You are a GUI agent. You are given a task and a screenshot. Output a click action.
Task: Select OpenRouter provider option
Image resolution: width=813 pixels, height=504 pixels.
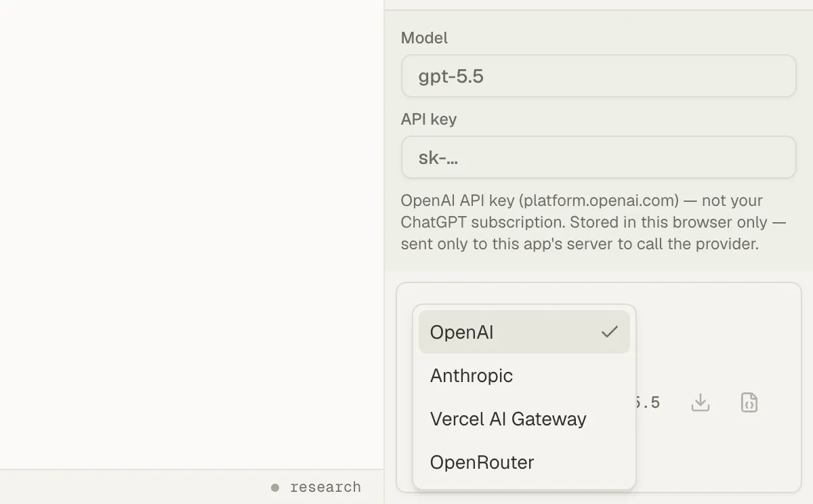[524, 462]
